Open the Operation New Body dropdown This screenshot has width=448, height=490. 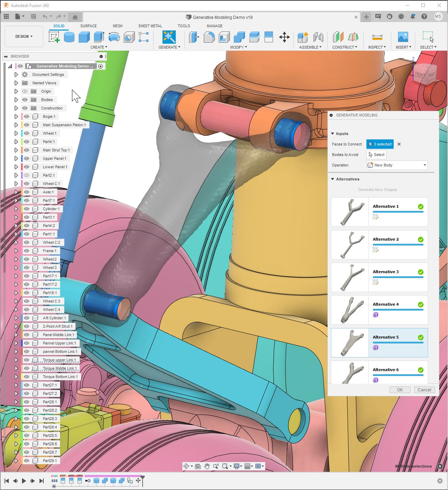coord(397,165)
